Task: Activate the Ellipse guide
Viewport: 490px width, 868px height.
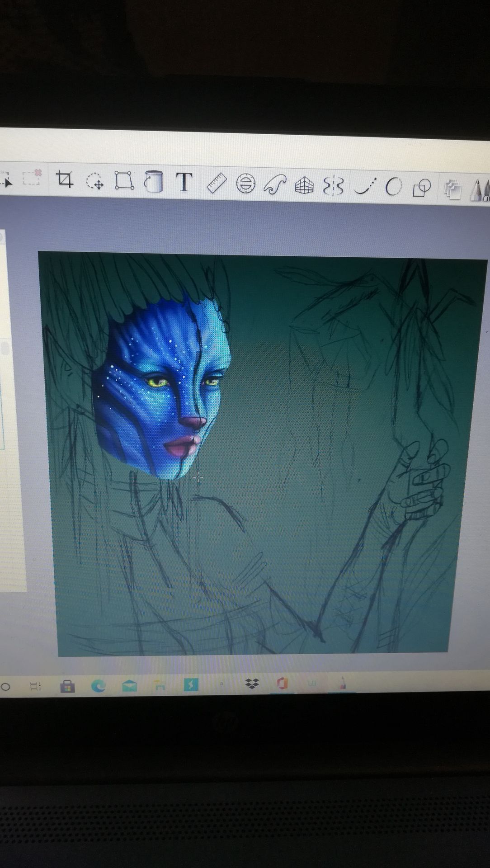Action: (x=246, y=184)
